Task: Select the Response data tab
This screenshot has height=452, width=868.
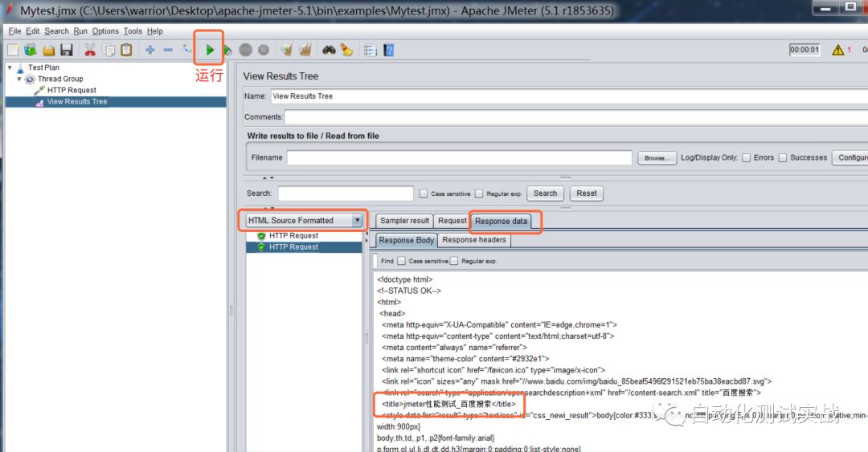Action: [x=501, y=222]
